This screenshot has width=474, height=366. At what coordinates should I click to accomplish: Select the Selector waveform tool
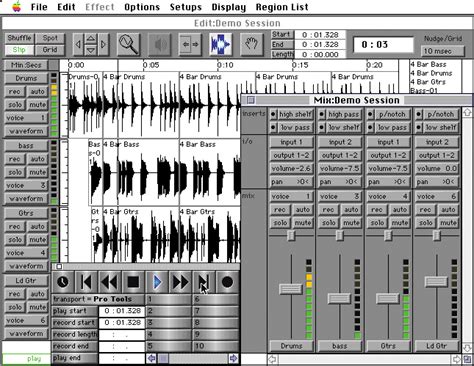221,44
